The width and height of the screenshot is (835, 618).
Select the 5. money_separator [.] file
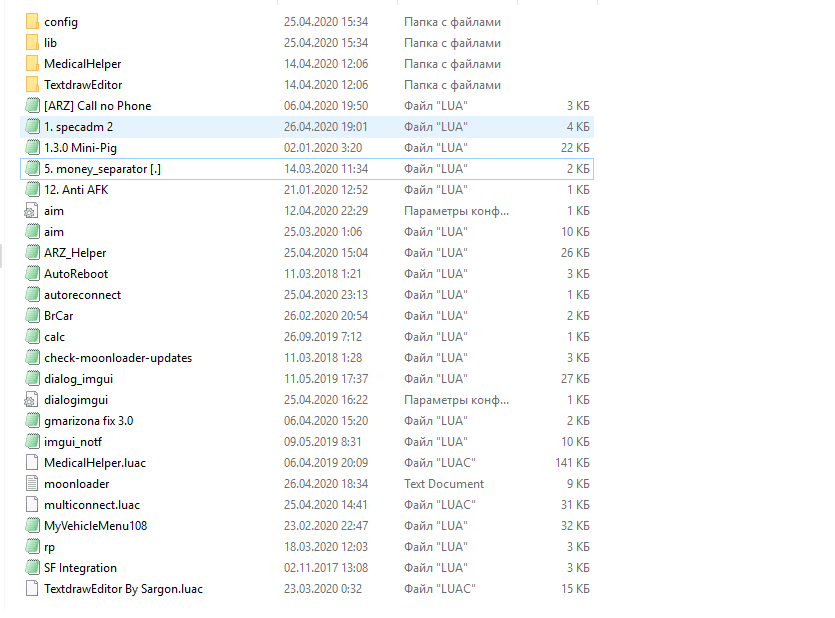(102, 169)
